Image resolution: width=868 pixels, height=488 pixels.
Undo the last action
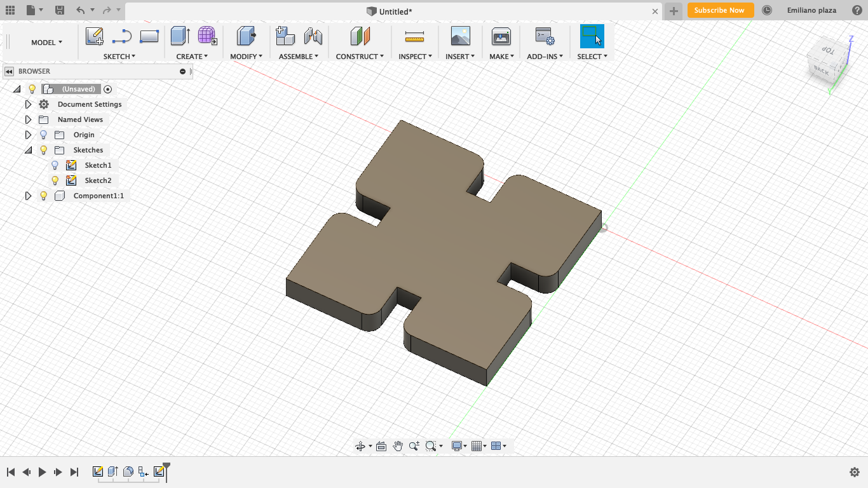point(80,10)
